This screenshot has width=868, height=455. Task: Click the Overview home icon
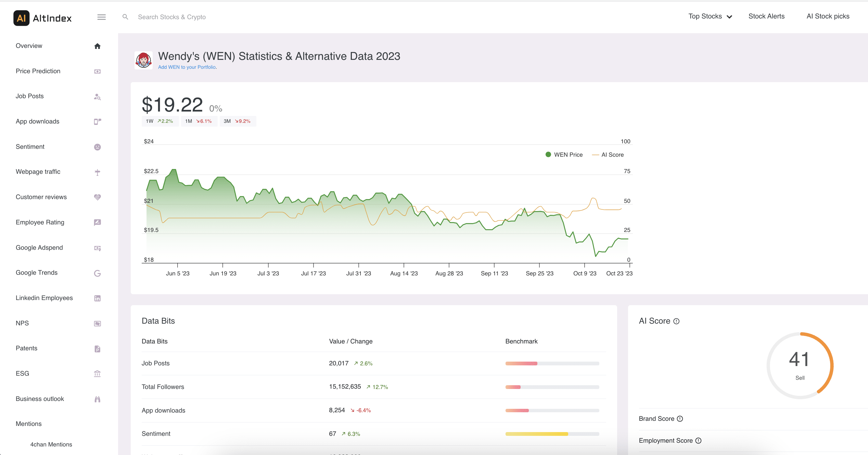click(x=98, y=46)
